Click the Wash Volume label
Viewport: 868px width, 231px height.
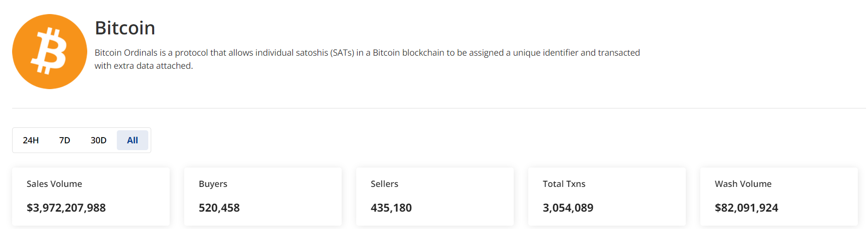click(743, 184)
